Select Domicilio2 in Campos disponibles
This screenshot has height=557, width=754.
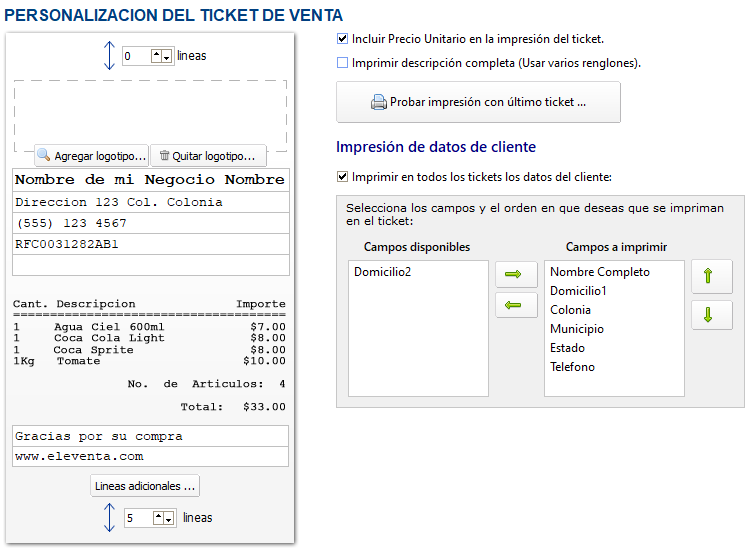point(381,272)
